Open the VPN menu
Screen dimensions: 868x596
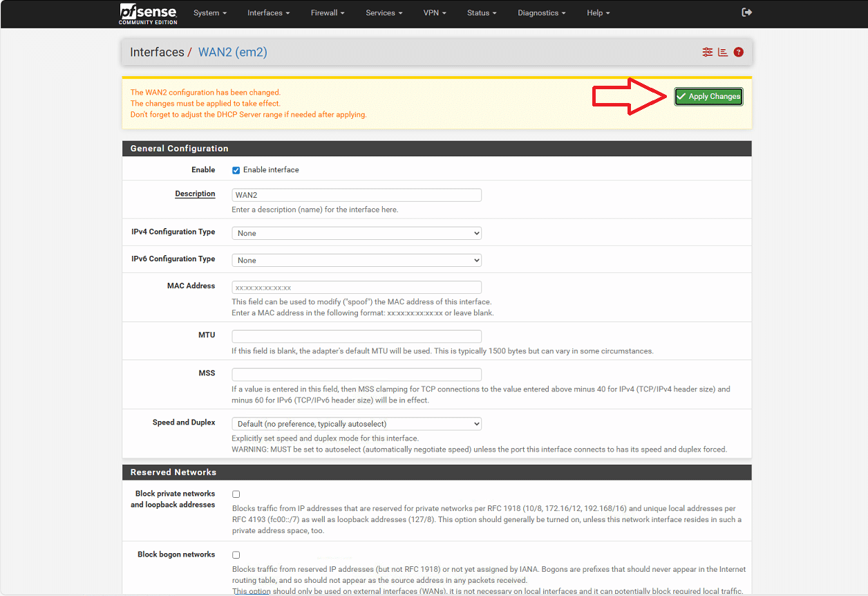point(435,13)
